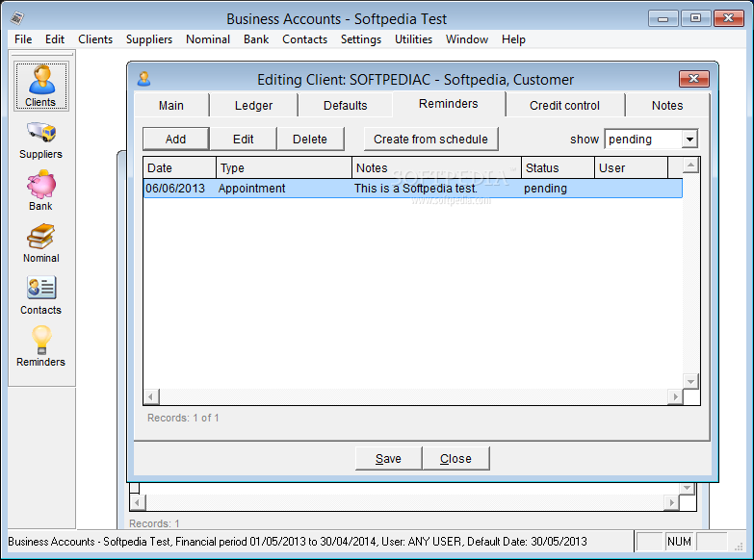The image size is (754, 560).
Task: Click Create from schedule button
Action: point(430,139)
